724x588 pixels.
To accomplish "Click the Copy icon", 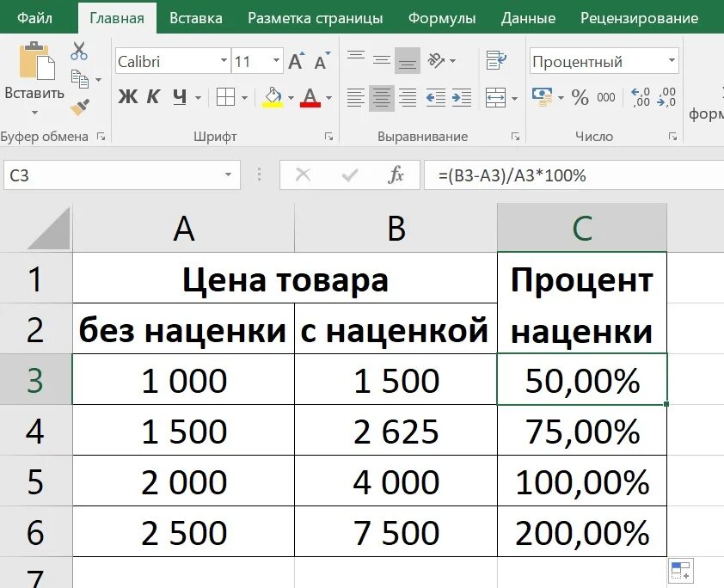I will (79, 79).
